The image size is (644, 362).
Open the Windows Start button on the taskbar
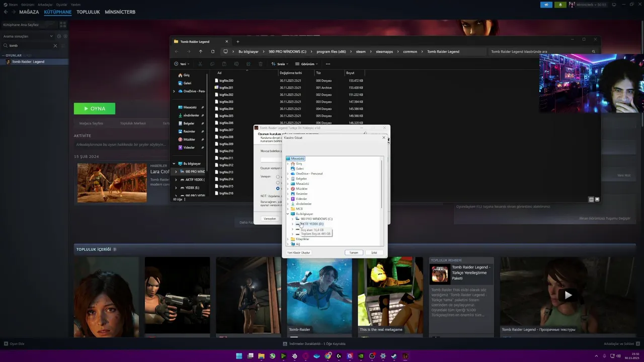[x=239, y=356]
